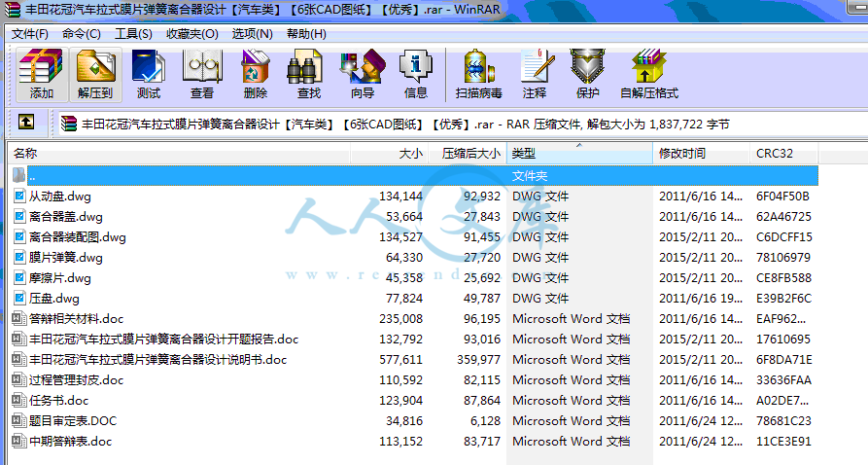This screenshot has height=465, width=868.
Task: Click the file icon of 摩擦片.dwg
Action: click(19, 277)
